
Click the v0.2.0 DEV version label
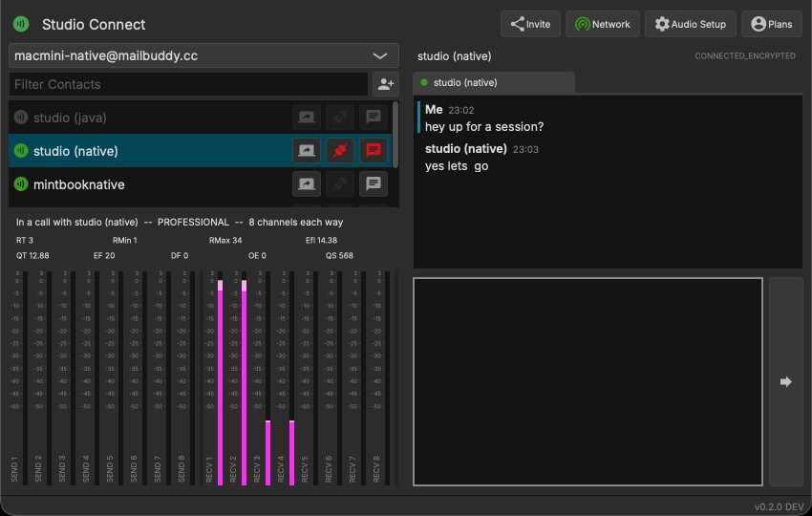point(779,506)
